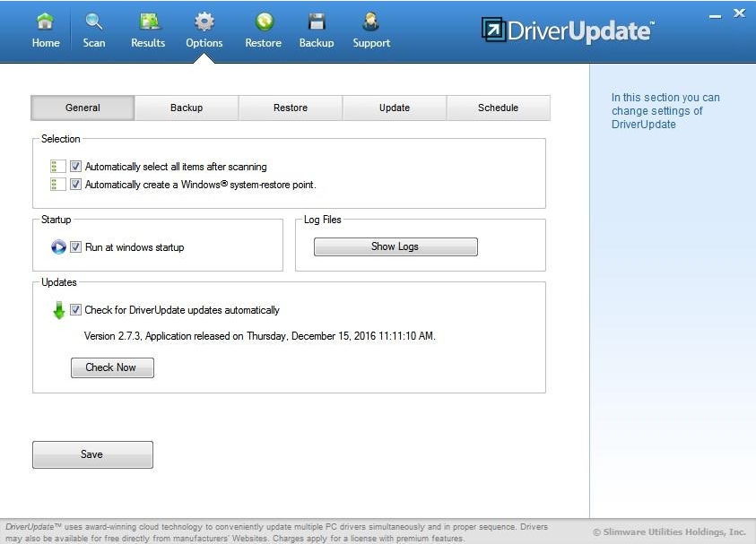Switch to the Backup settings tab

186,108
